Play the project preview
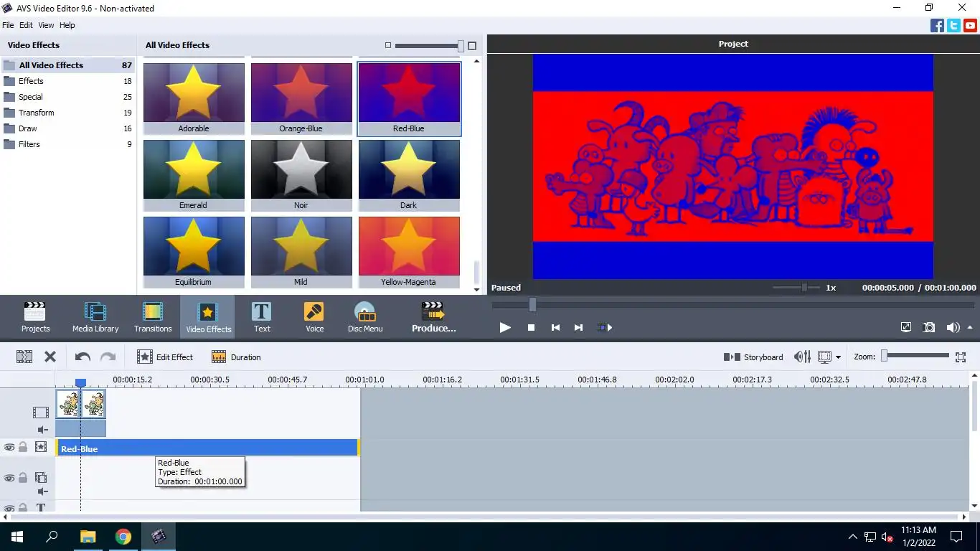 [x=505, y=327]
